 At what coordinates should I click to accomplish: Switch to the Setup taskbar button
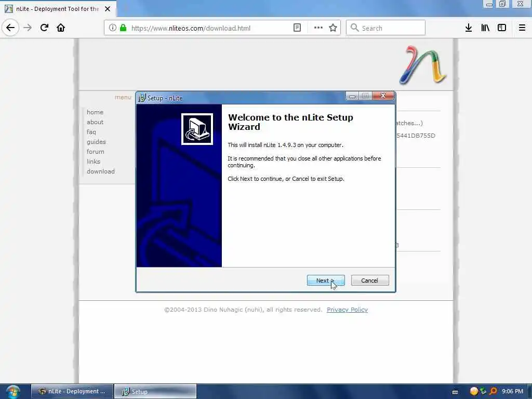(155, 391)
